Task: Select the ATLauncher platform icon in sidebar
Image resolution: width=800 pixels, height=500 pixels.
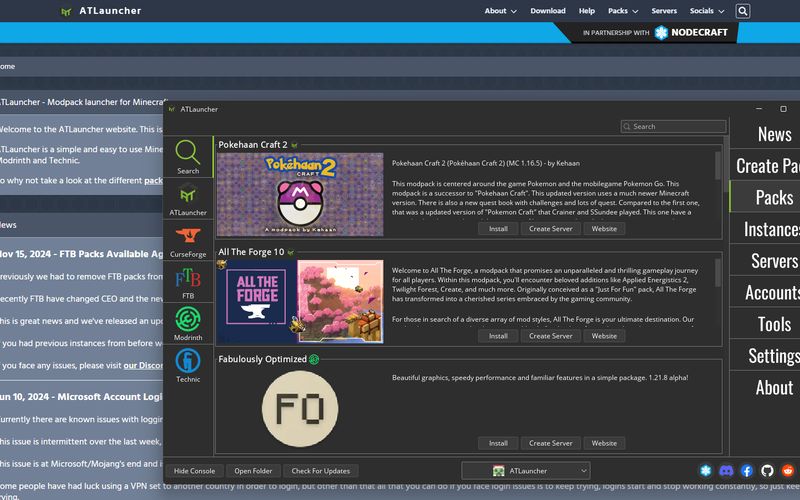Action: 188,199
